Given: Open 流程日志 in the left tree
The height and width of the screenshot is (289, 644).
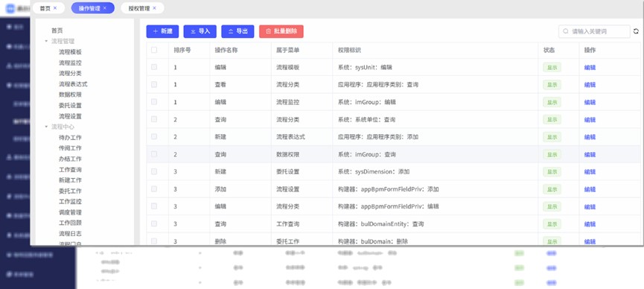Looking at the screenshot, I should tap(70, 233).
